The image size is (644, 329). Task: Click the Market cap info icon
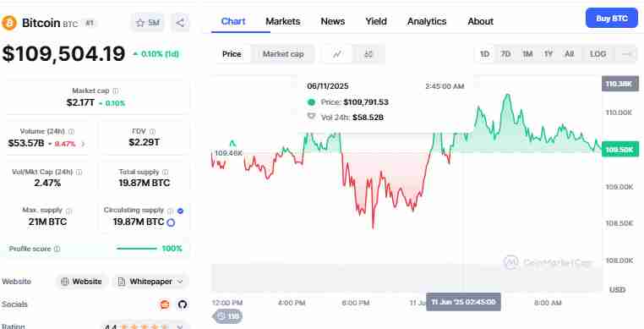(116, 90)
